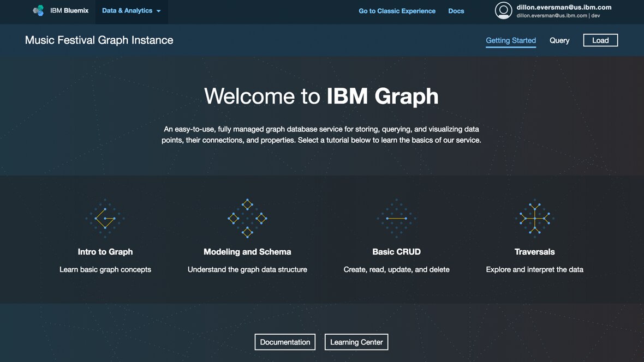This screenshot has width=644, height=362.
Task: Click the Basic CRUD heading
Action: coord(396,251)
